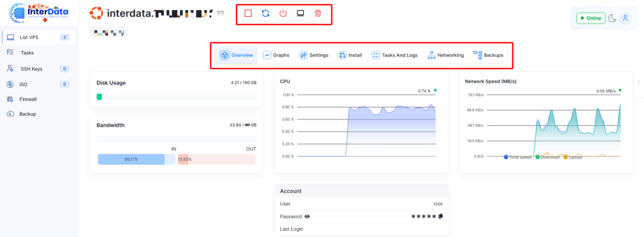Open Firewall in the sidebar
The height and width of the screenshot is (237, 644).
click(x=28, y=99)
